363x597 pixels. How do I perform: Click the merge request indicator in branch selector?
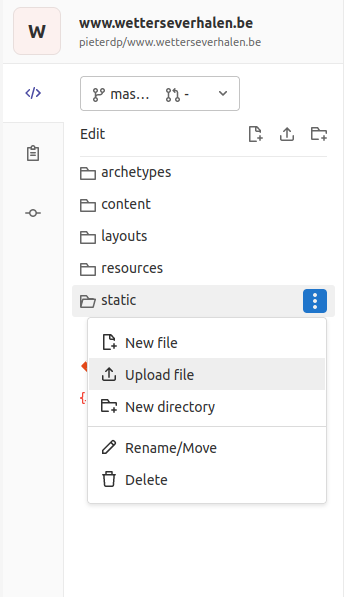(177, 94)
